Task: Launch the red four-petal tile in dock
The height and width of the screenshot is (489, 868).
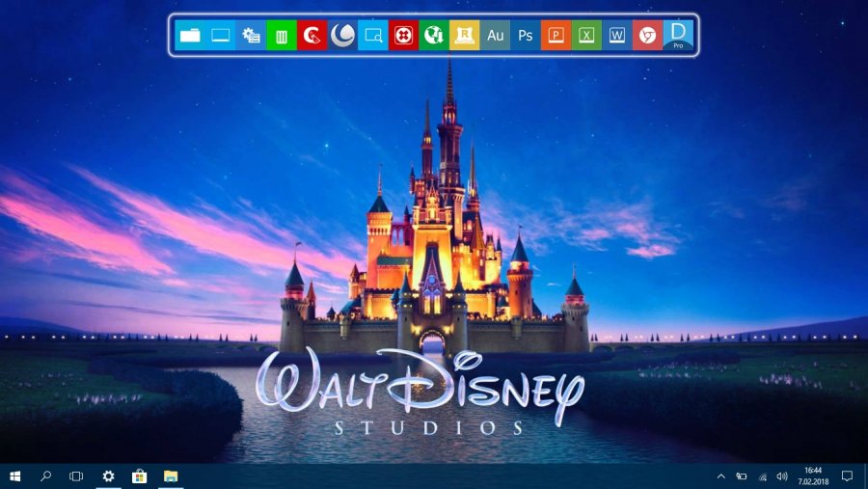Action: 403,36
